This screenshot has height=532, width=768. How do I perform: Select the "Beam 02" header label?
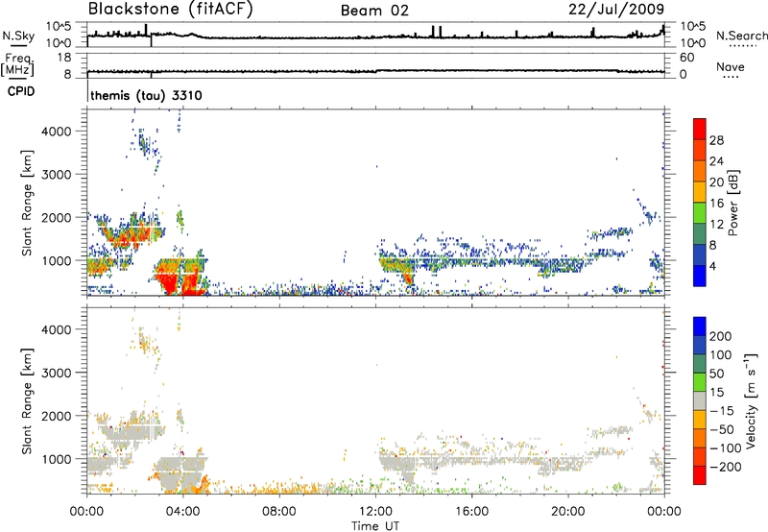pyautogui.click(x=374, y=11)
